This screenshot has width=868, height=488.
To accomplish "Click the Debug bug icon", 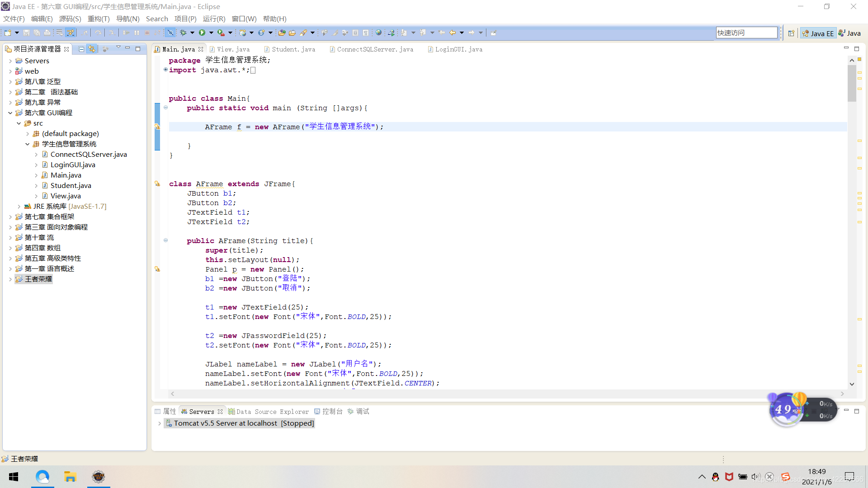I will (x=183, y=33).
